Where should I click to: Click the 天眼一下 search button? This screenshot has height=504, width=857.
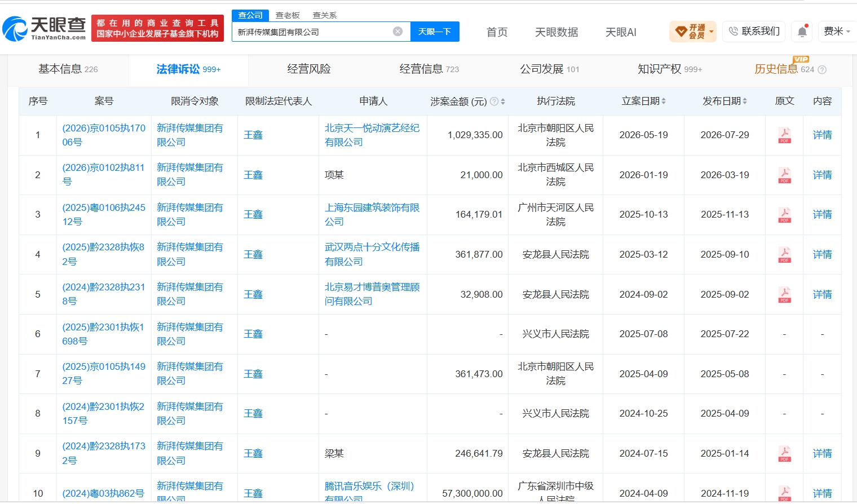(x=435, y=32)
